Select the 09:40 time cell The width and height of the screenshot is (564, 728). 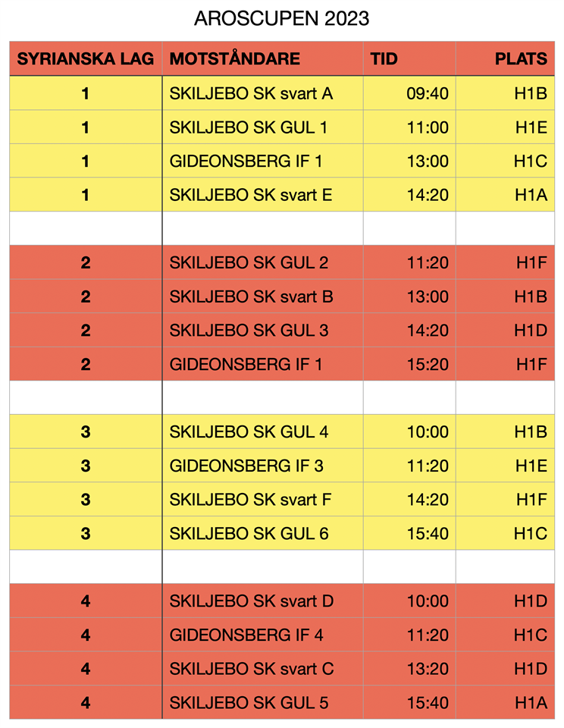[428, 93]
